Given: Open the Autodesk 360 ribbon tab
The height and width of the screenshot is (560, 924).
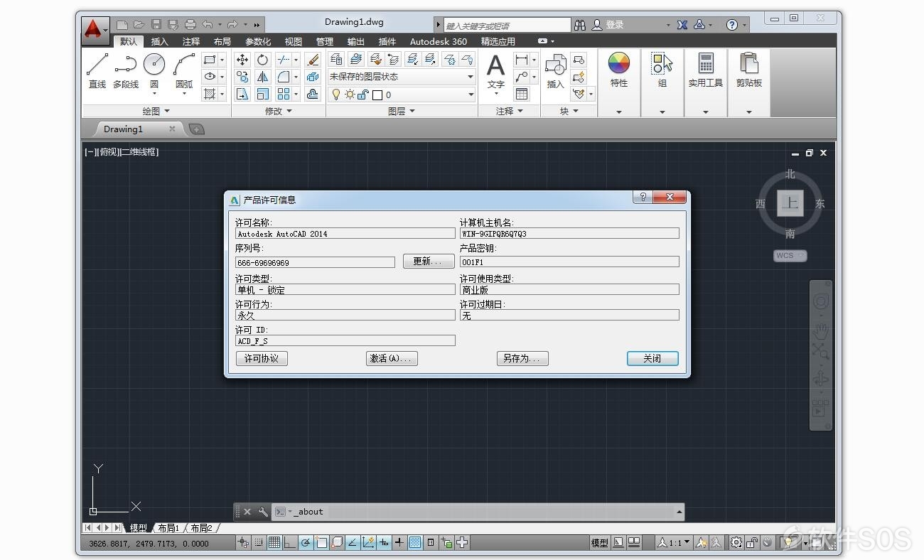Looking at the screenshot, I should (x=439, y=41).
